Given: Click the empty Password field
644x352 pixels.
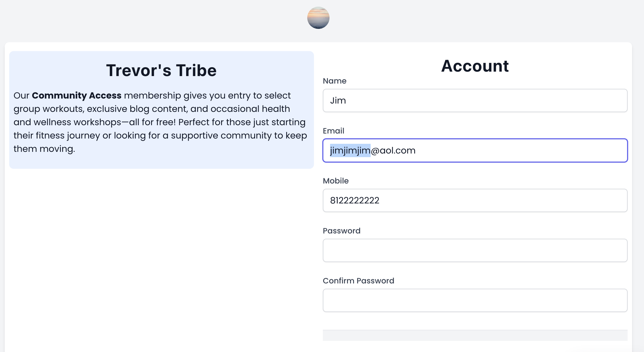Looking at the screenshot, I should 475,250.
